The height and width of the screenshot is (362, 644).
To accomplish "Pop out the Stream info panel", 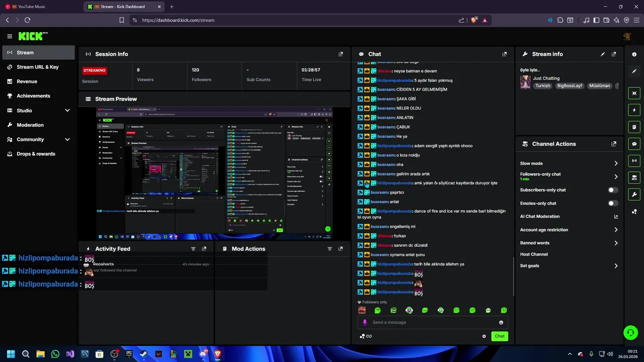I will point(614,54).
